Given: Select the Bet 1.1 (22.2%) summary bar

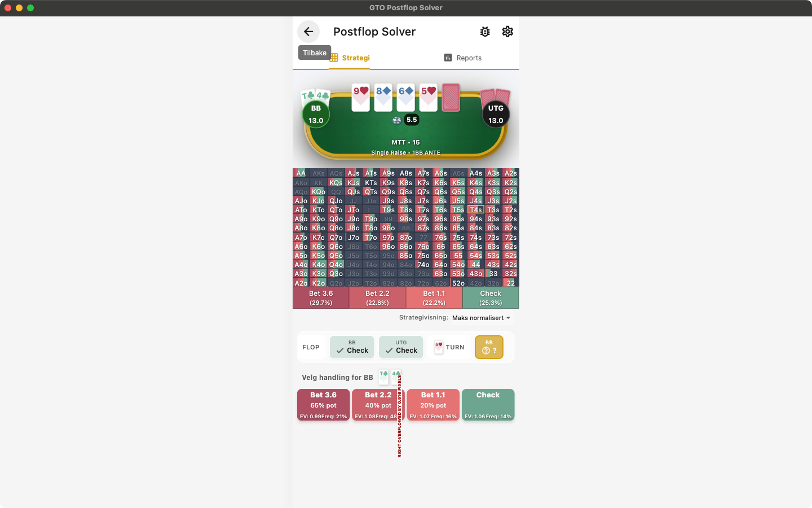Looking at the screenshot, I should (x=434, y=298).
